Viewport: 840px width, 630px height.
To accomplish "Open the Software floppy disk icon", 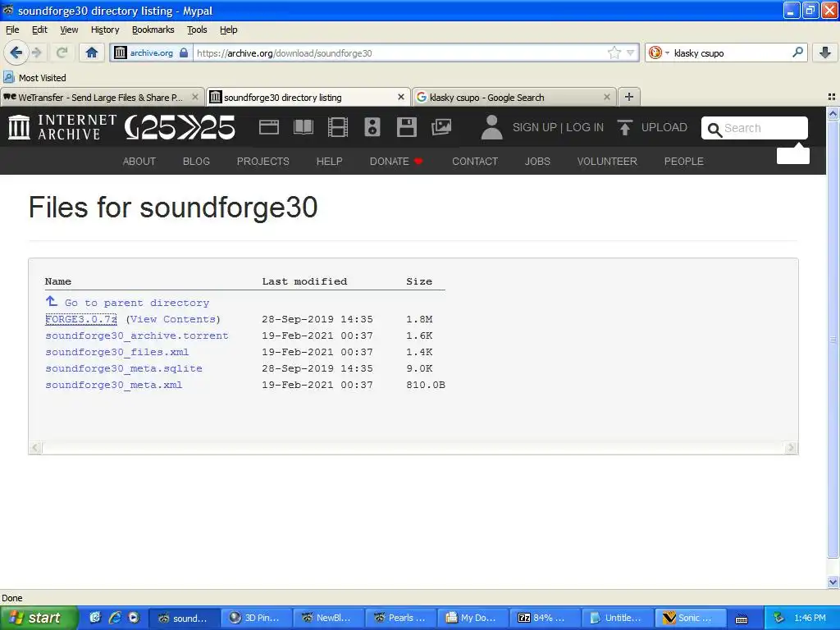I will pyautogui.click(x=407, y=127).
